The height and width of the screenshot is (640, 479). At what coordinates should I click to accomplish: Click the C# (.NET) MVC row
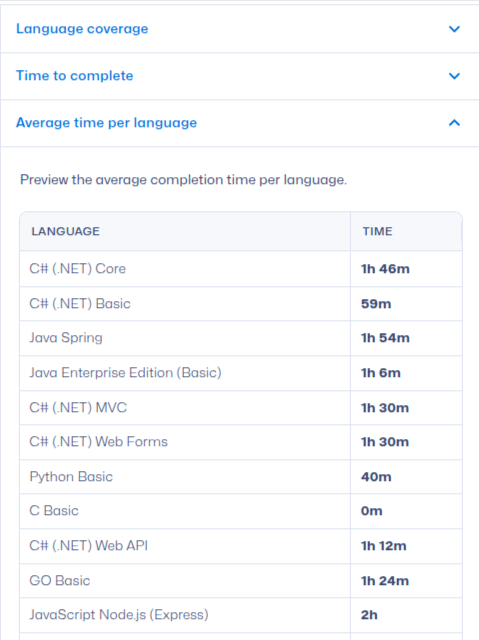[241, 407]
